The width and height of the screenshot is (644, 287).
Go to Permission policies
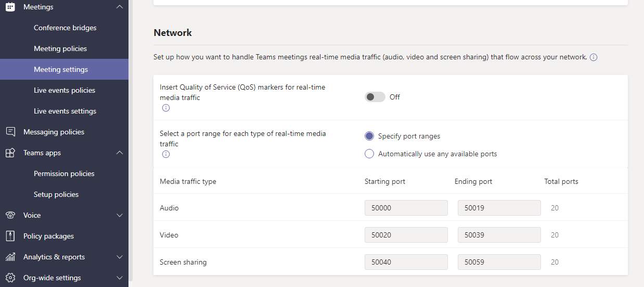click(64, 173)
